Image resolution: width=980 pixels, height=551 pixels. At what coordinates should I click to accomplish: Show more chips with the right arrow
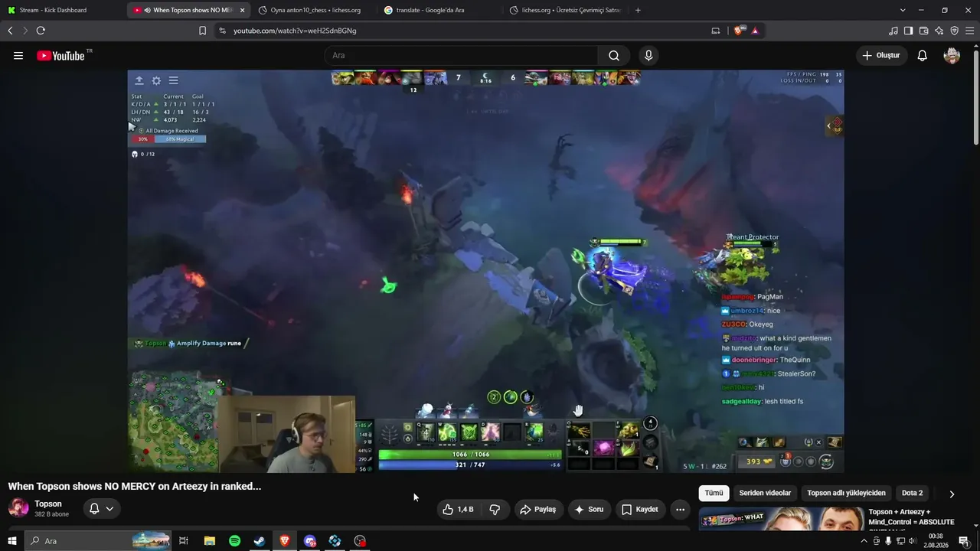[x=952, y=494]
